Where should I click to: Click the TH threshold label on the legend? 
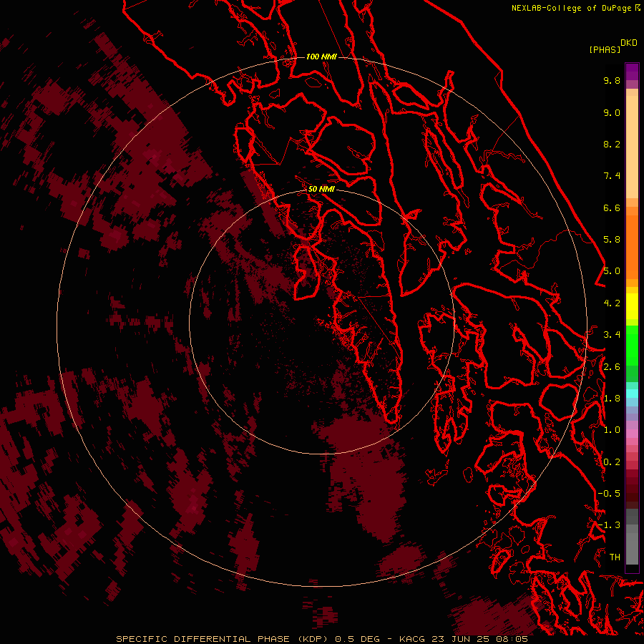point(615,557)
